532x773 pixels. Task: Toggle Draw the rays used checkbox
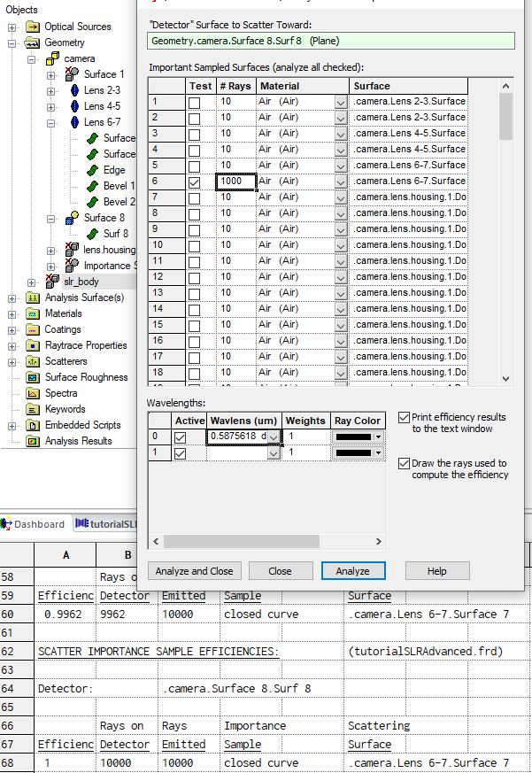point(405,463)
